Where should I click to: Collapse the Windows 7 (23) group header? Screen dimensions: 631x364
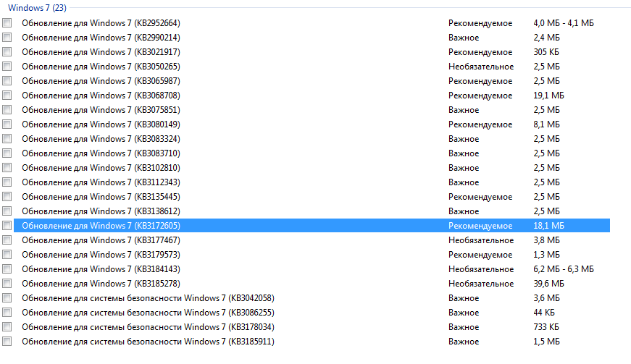click(37, 8)
